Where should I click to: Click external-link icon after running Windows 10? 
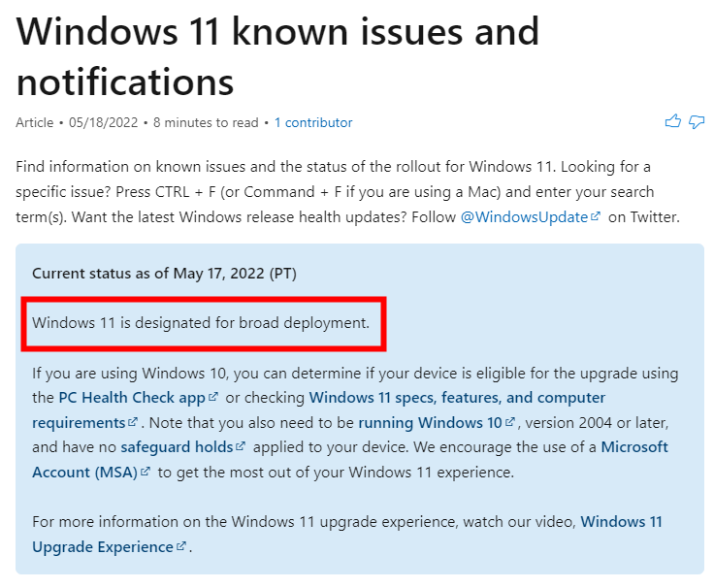click(x=510, y=422)
